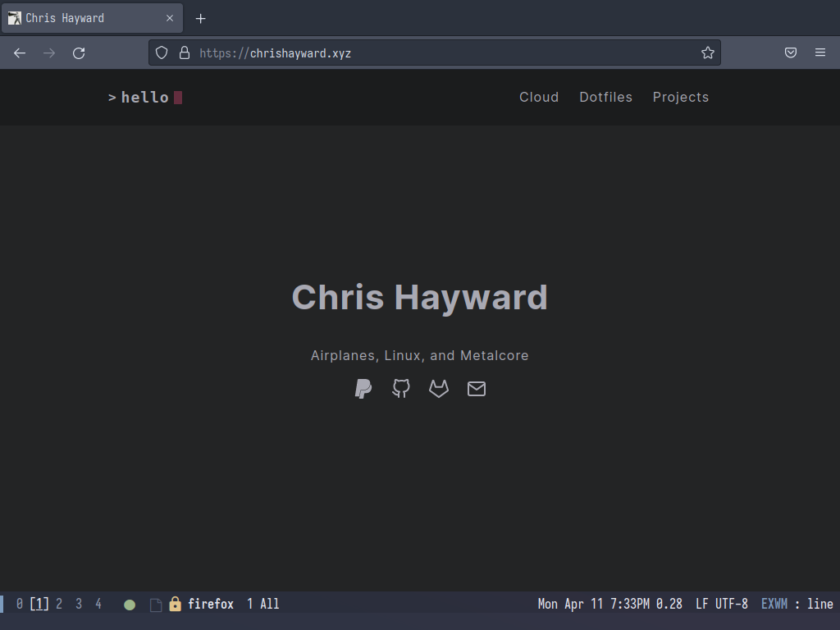Open a new tab with plus button
The height and width of the screenshot is (630, 840).
coord(200,19)
